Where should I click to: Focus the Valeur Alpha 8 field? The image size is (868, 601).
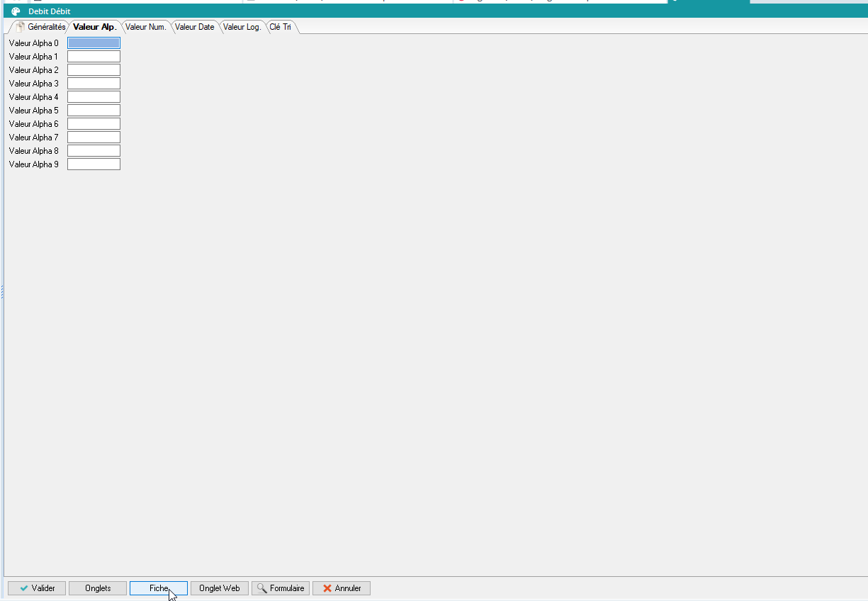(94, 151)
